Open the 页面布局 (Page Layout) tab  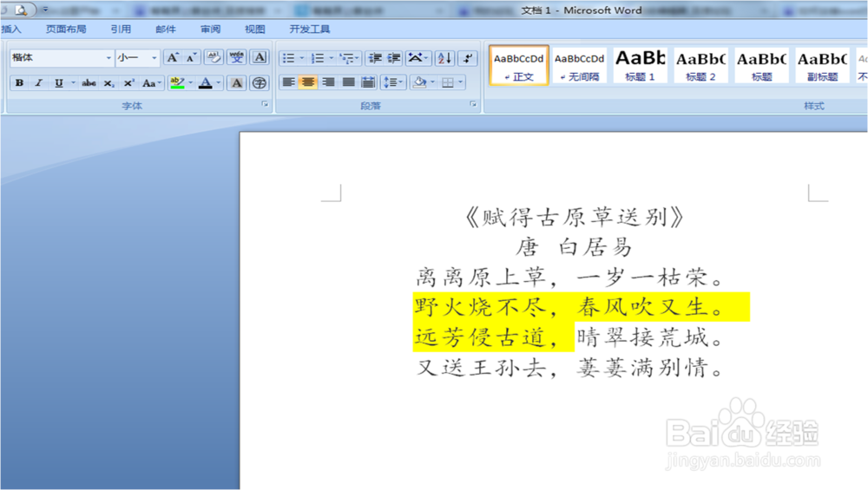[66, 29]
